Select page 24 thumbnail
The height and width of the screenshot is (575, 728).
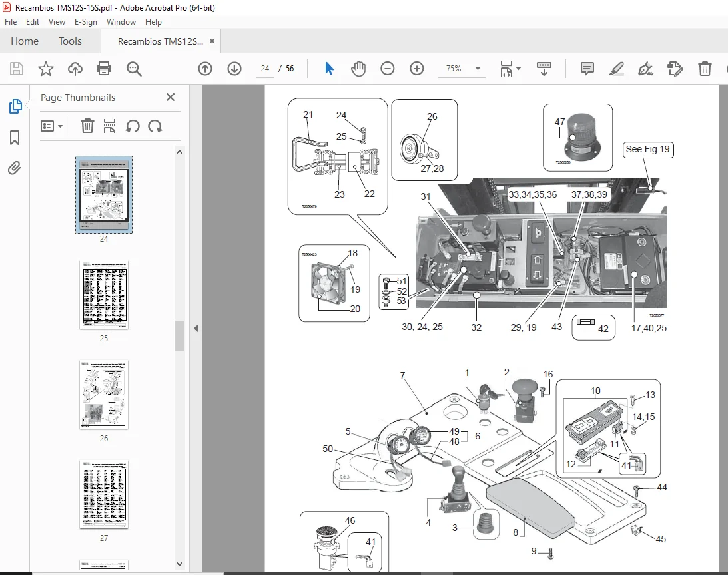point(103,194)
